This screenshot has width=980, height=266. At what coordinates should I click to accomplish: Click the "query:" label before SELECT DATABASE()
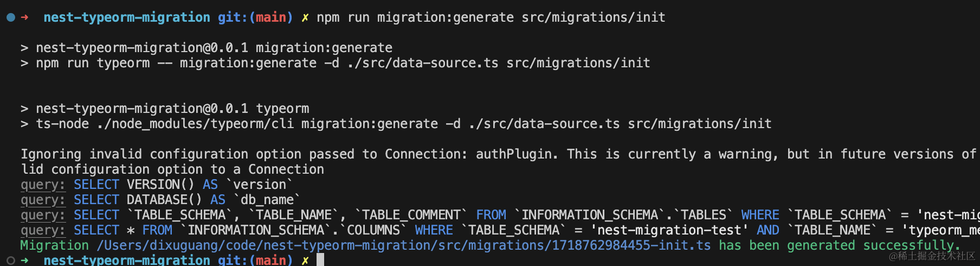click(43, 200)
